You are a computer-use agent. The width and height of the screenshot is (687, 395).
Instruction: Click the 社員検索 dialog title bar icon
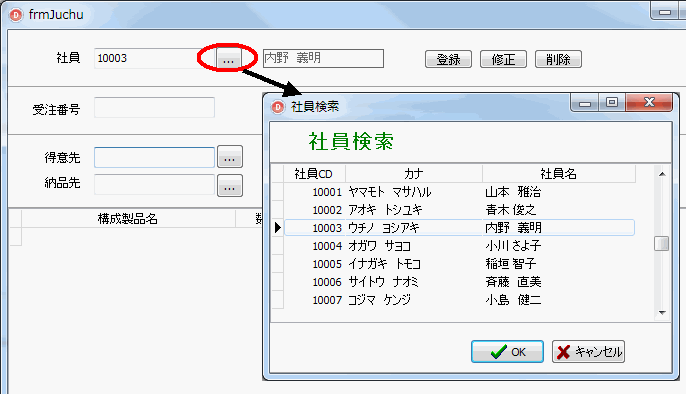click(x=278, y=106)
